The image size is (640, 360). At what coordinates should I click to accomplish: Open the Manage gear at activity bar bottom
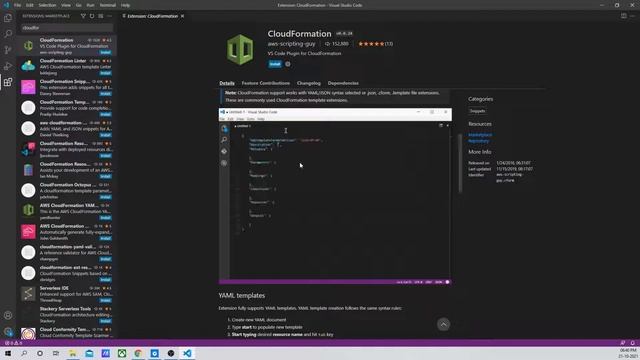pyautogui.click(x=8, y=332)
